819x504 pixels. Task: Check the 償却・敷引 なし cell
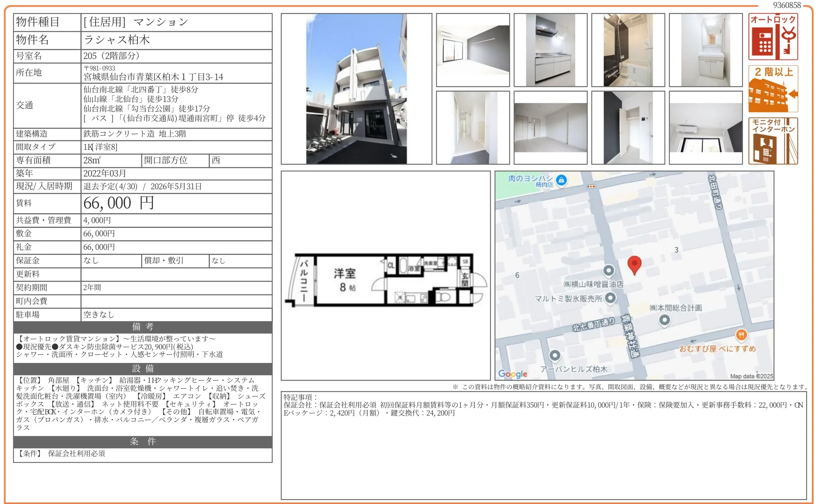[x=221, y=261]
